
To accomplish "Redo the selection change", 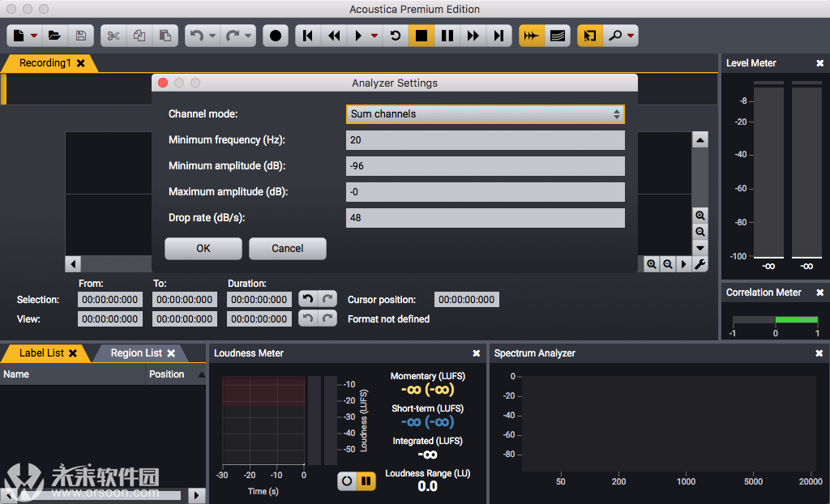I will (x=327, y=299).
